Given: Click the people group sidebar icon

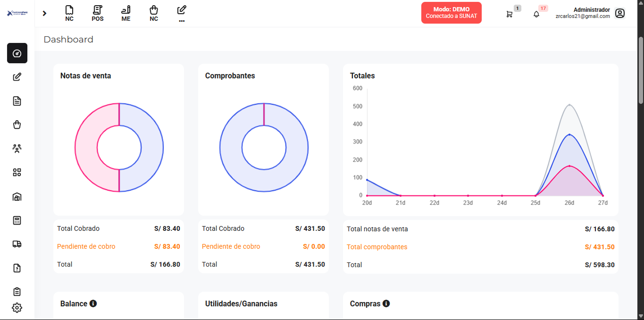Looking at the screenshot, I should coord(17,149).
